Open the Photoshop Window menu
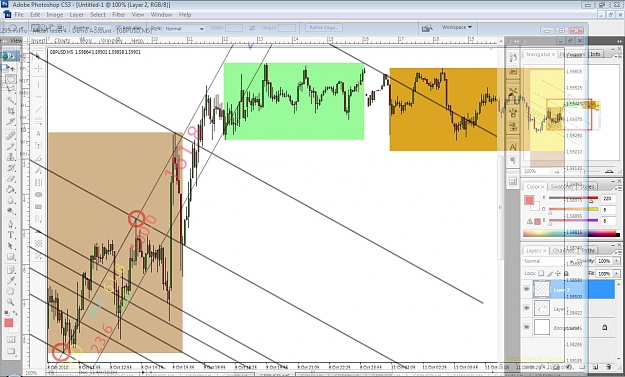Screen dimensions: 625x377 point(161,15)
